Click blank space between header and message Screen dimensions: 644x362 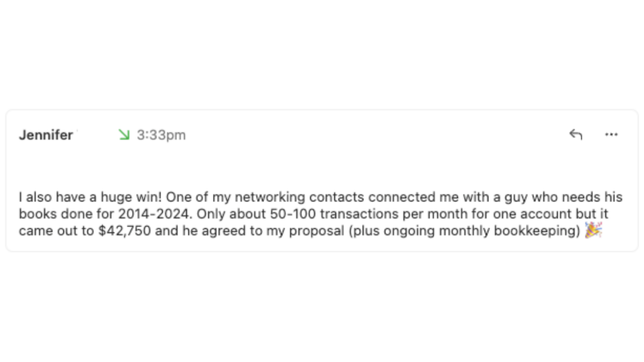(x=322, y=166)
